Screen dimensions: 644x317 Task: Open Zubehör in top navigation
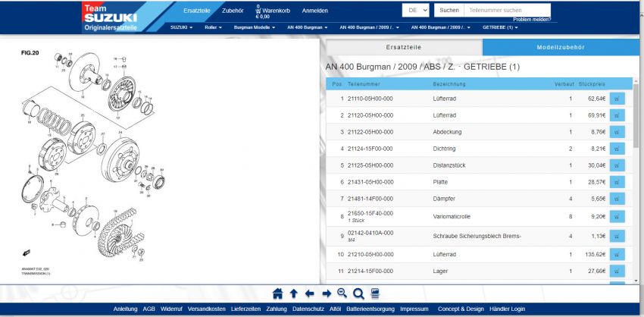click(x=233, y=11)
